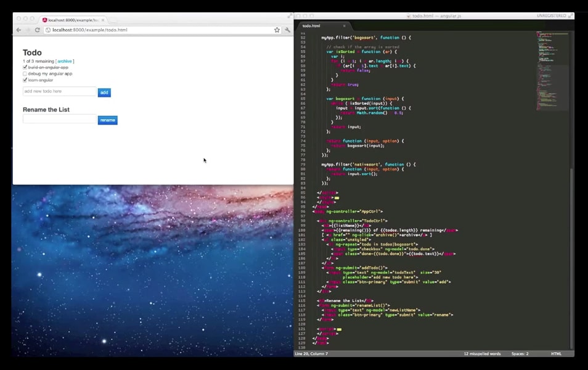Screen dimensions: 588x370
Task: Reload the page in Chrome
Action: pyautogui.click(x=37, y=30)
